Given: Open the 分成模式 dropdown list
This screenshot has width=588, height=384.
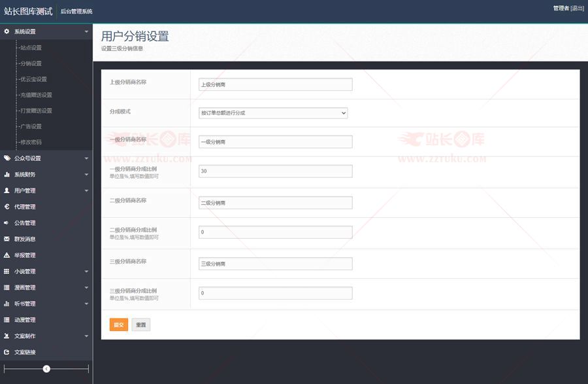Looking at the screenshot, I should tap(273, 113).
